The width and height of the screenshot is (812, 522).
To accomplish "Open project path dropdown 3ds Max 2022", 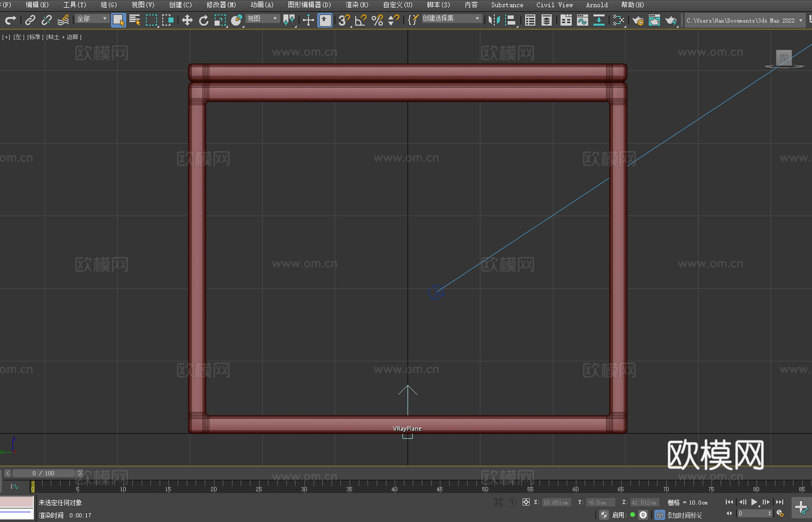I will pos(745,21).
